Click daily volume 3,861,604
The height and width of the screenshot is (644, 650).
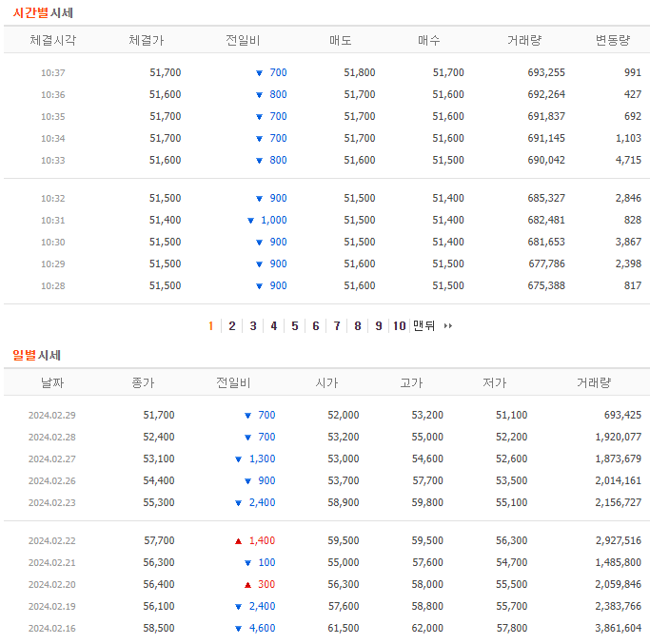(x=618, y=628)
